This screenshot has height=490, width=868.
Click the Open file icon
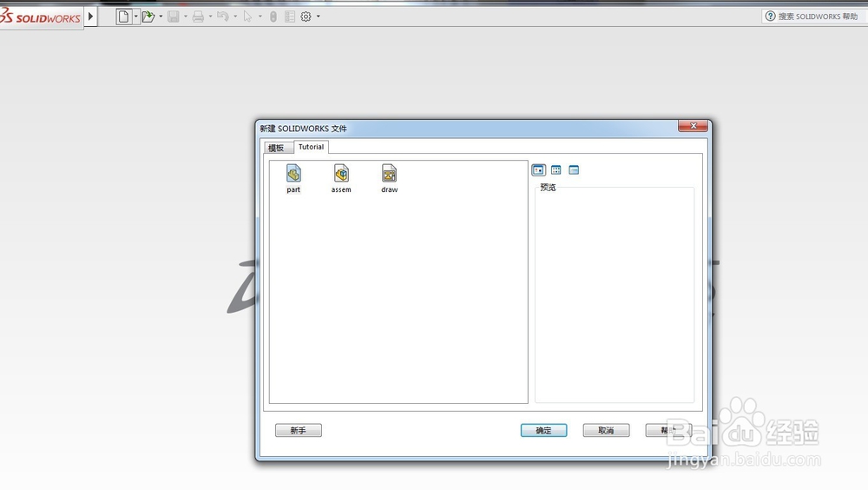pyautogui.click(x=148, y=17)
